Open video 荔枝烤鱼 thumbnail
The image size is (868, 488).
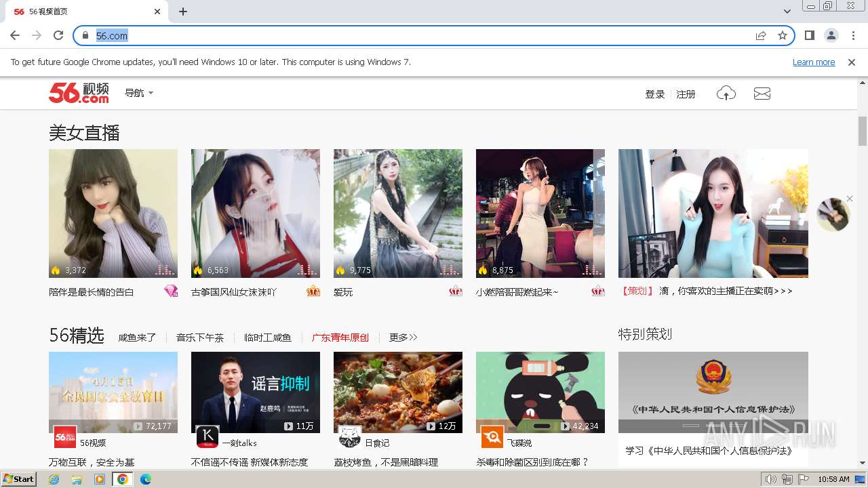[x=398, y=392]
